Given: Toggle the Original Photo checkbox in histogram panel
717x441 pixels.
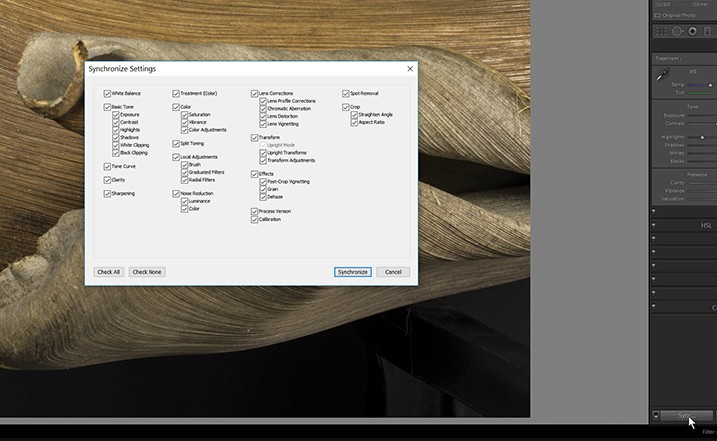Looking at the screenshot, I should 658,16.
